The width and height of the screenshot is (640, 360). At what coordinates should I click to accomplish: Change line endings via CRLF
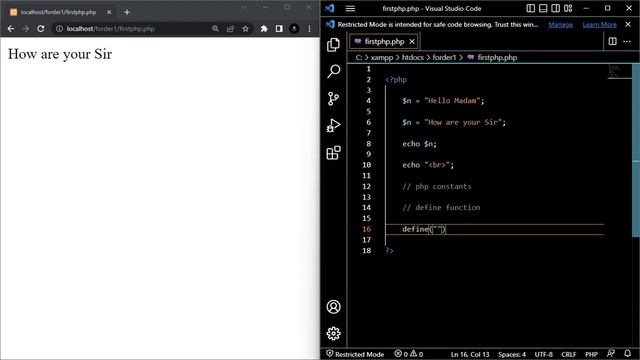click(569, 354)
